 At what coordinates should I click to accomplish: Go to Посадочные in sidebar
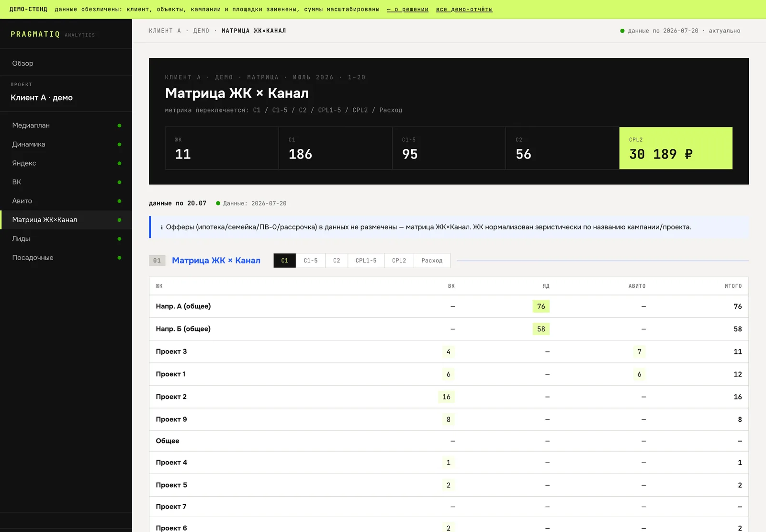pos(66,258)
